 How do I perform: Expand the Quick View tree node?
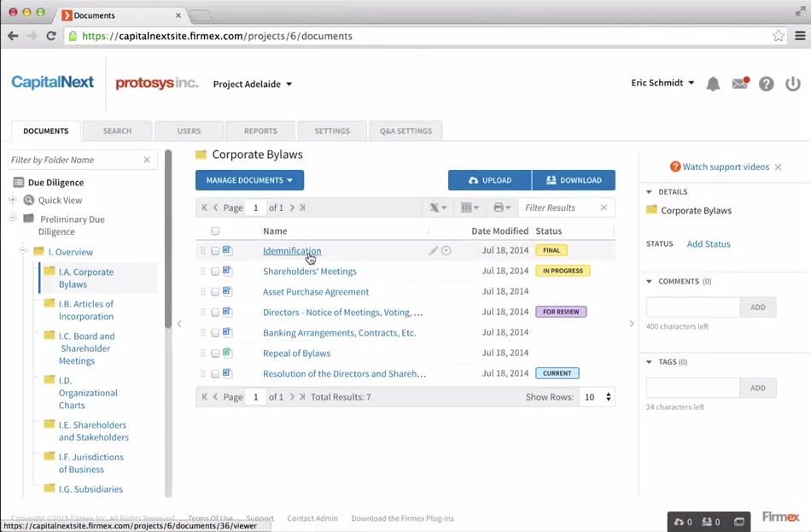click(x=13, y=199)
